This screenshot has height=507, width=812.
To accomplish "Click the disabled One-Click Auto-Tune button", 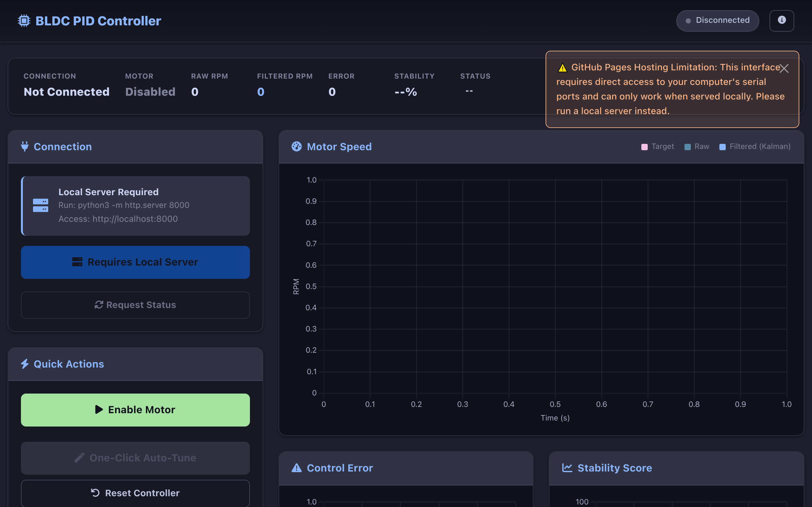I will click(x=135, y=458).
